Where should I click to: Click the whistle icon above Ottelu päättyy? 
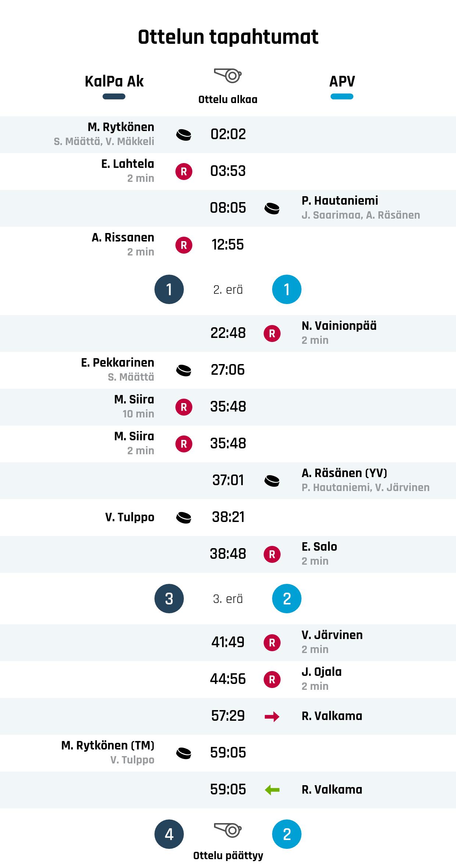pos(228,830)
